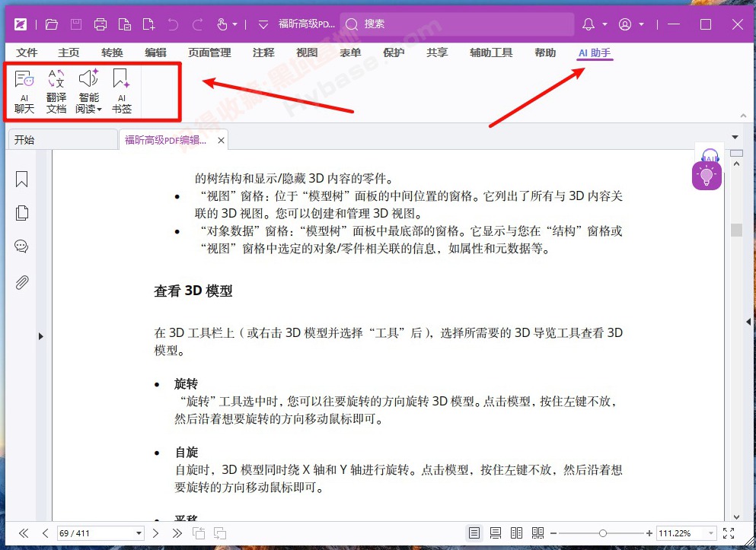This screenshot has height=550, width=756.
Task: Click the purple lightbulb tips icon
Action: coord(707,175)
